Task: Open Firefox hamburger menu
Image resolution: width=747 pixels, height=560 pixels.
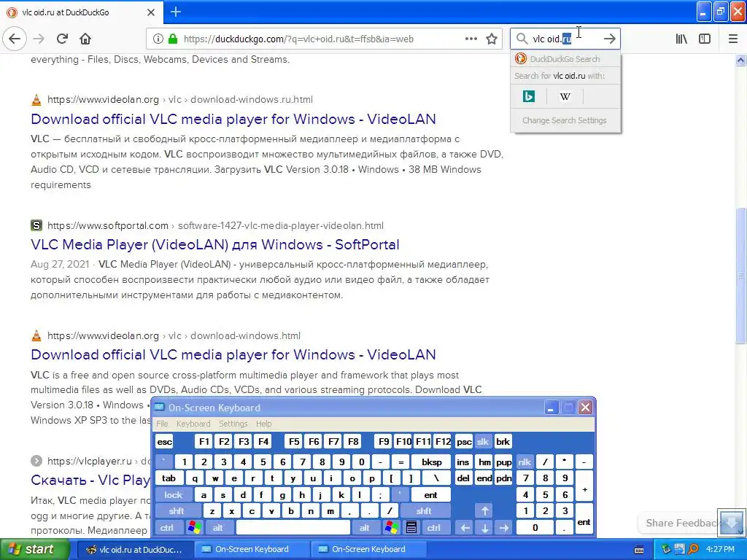Action: [733, 39]
